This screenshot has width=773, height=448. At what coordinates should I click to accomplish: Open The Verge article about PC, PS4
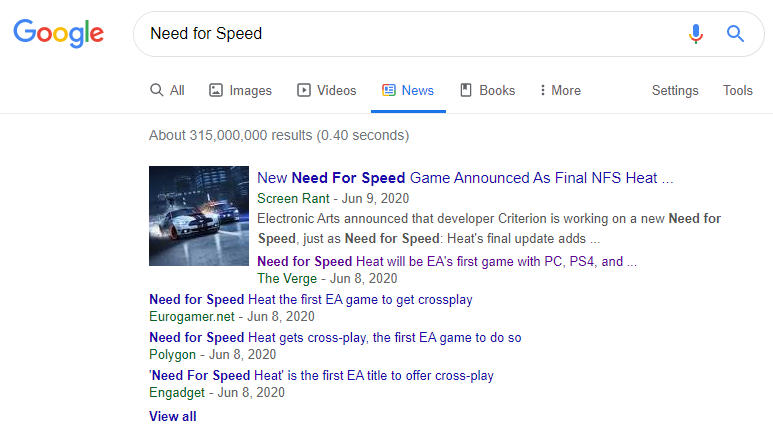point(447,261)
